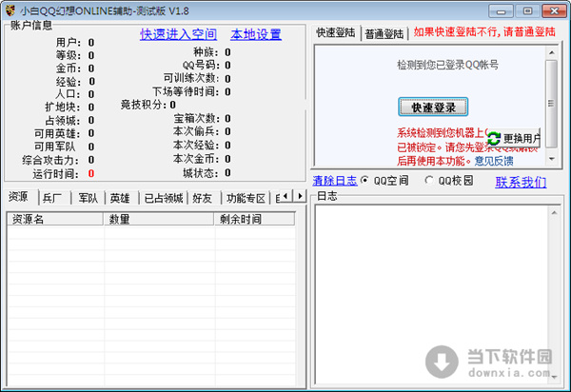571x392 pixels.
Task: Click the 竞技积分 label
Action: tap(144, 106)
